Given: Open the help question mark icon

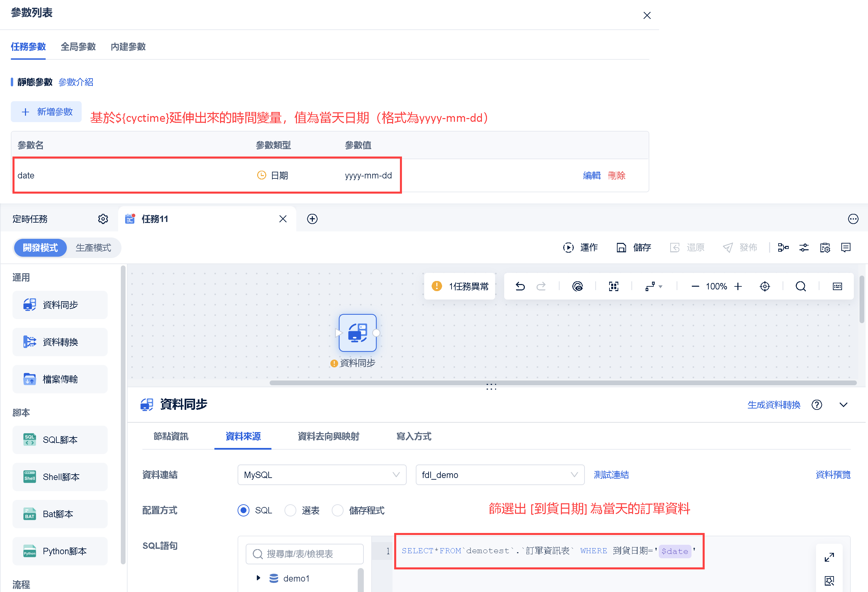Looking at the screenshot, I should pyautogui.click(x=816, y=405).
